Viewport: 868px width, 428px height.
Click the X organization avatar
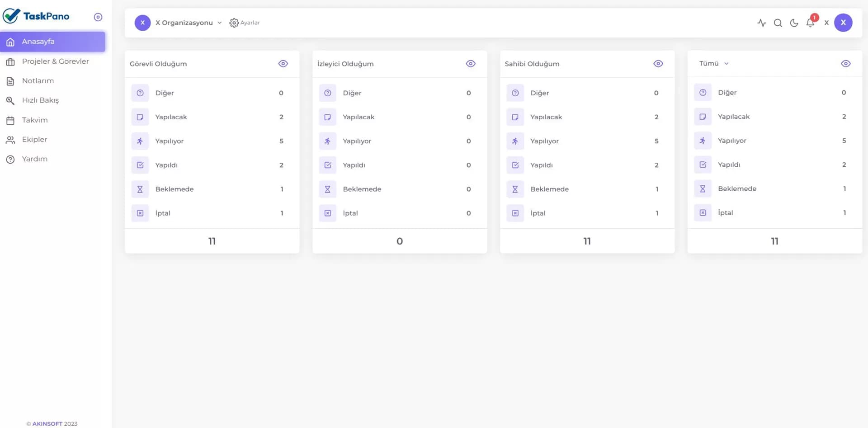coord(142,23)
